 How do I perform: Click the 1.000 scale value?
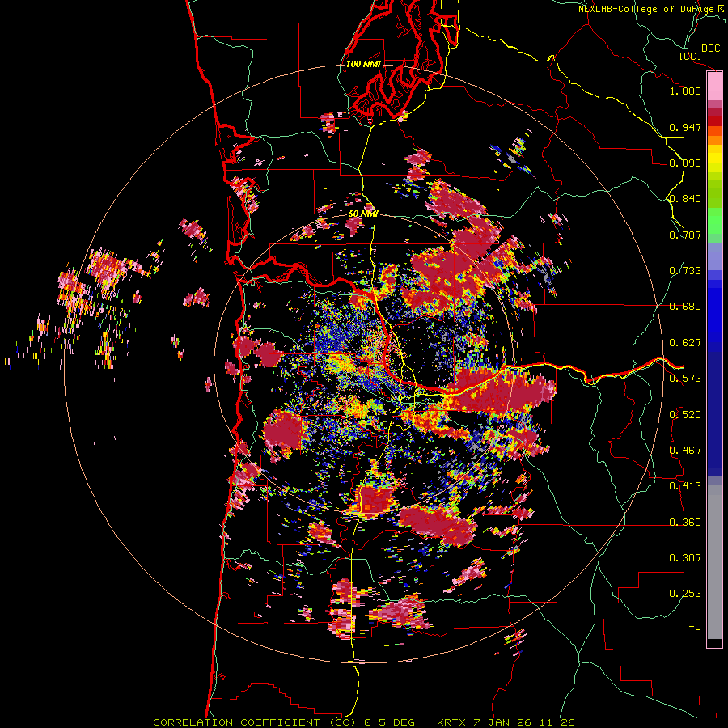685,91
